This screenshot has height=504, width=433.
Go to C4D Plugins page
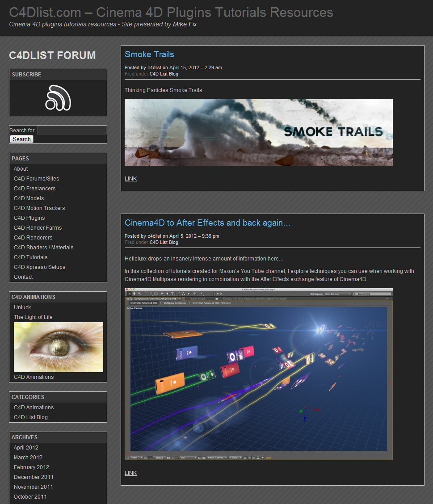point(29,218)
